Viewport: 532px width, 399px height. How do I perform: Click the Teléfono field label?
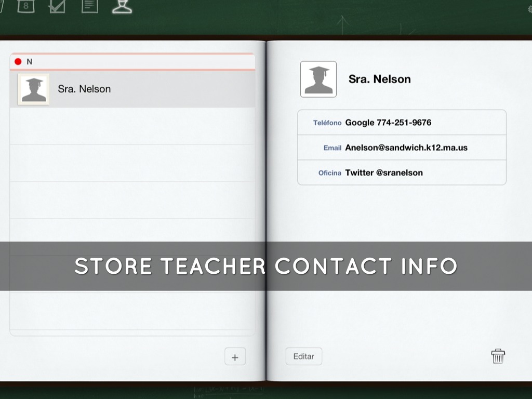point(327,123)
